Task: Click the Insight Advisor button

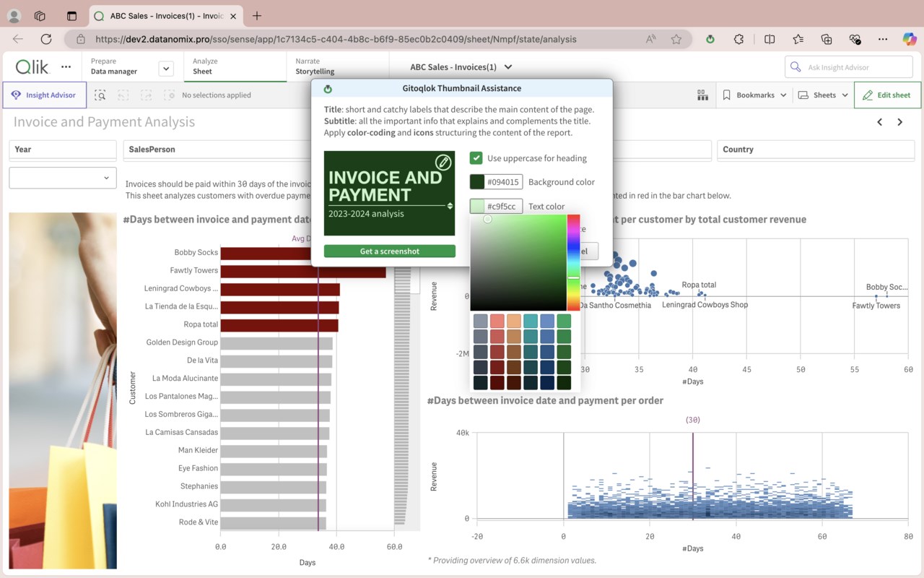Action: tap(44, 95)
